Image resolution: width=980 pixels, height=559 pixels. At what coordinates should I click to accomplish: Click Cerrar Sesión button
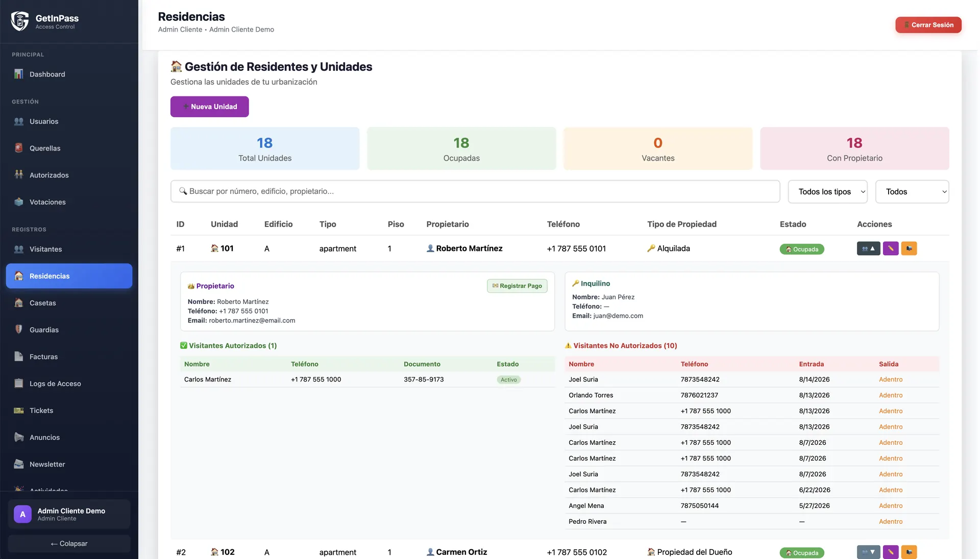(x=928, y=25)
